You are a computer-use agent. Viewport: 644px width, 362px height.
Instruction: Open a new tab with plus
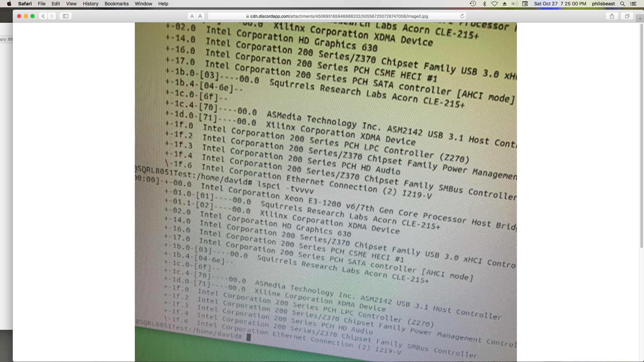[x=640, y=18]
